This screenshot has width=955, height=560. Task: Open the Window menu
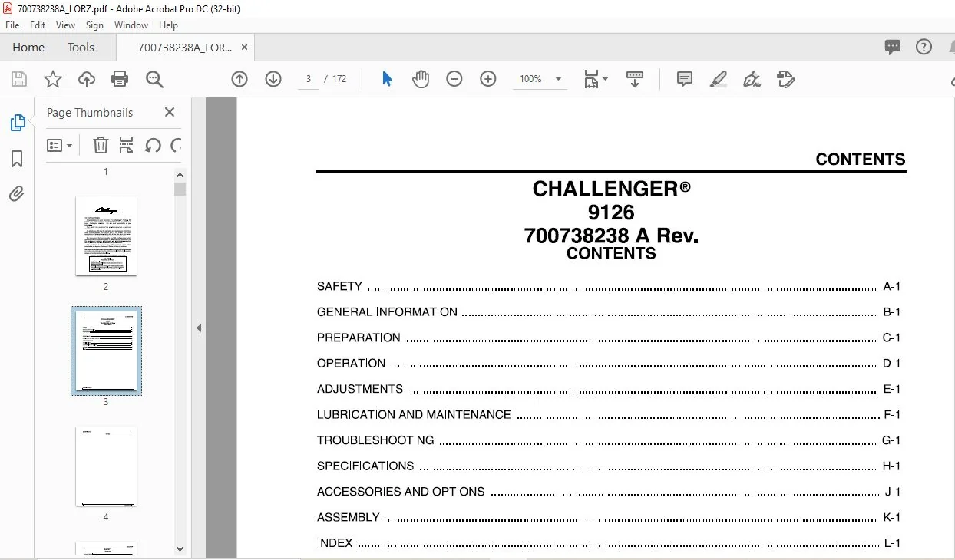click(131, 25)
